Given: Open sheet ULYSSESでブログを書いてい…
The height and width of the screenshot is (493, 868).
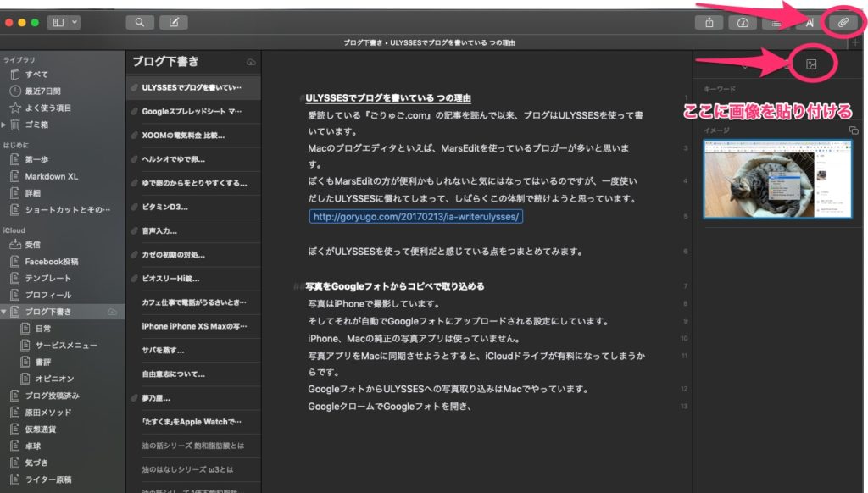Looking at the screenshot, I should click(193, 87).
